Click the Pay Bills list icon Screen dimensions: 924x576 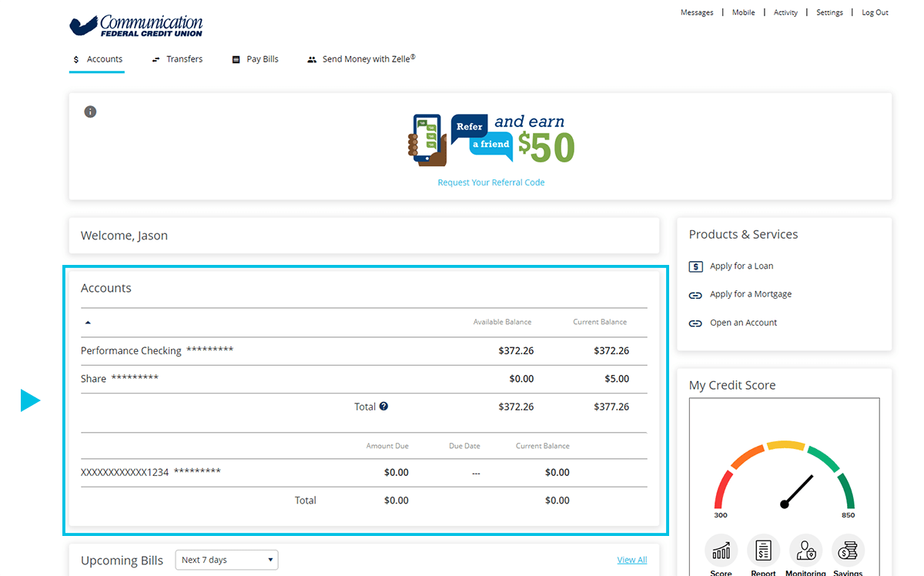(236, 59)
